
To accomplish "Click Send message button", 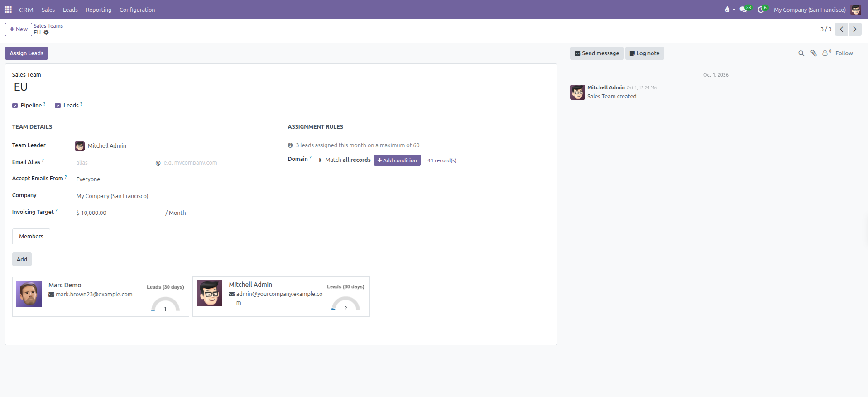I will coord(597,53).
